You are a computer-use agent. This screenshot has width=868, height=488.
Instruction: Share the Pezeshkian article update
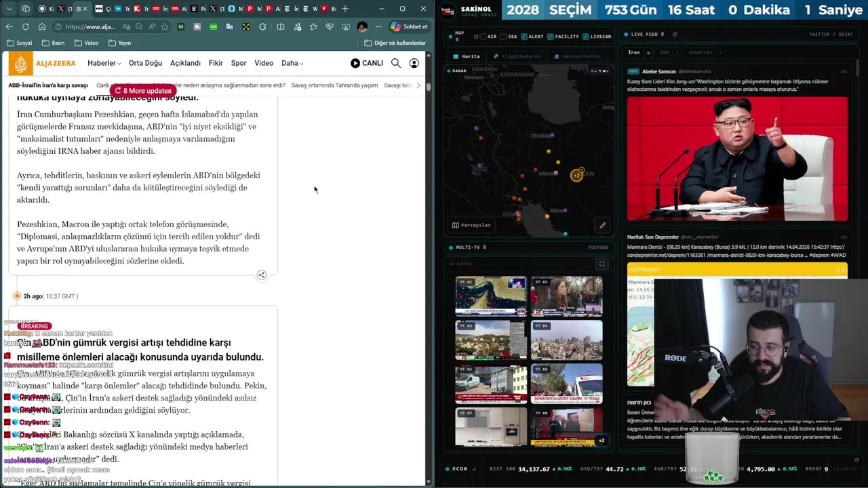262,274
